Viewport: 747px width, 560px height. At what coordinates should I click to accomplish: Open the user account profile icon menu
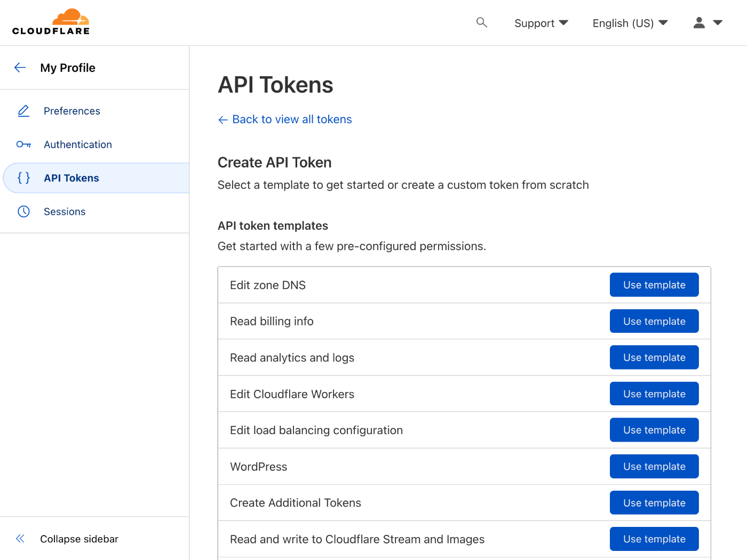point(708,22)
